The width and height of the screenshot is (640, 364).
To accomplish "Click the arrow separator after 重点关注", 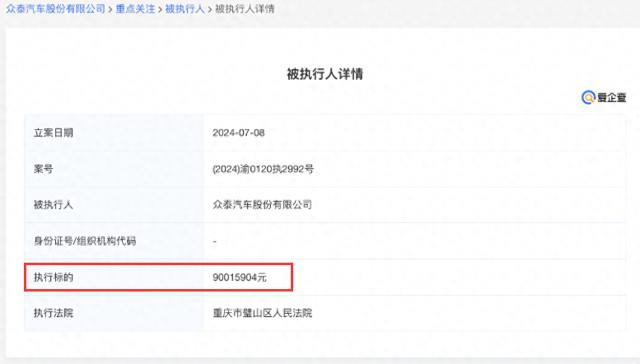I will click(160, 9).
